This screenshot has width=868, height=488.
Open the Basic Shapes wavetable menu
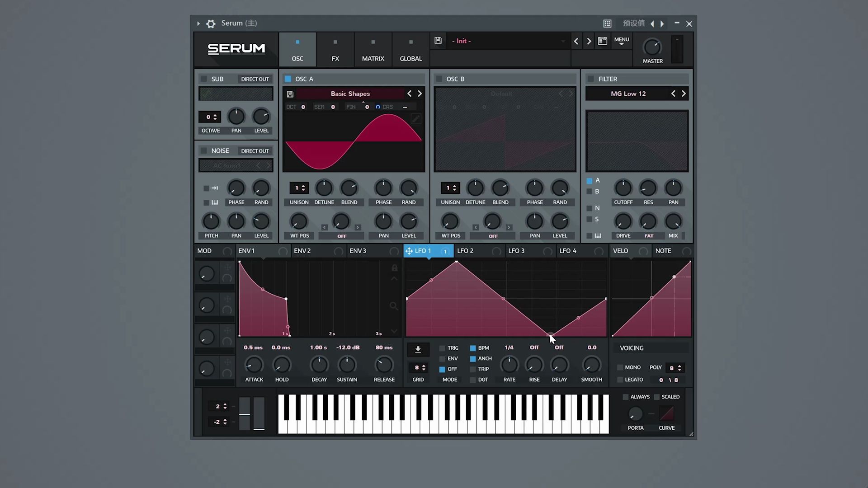pyautogui.click(x=350, y=94)
